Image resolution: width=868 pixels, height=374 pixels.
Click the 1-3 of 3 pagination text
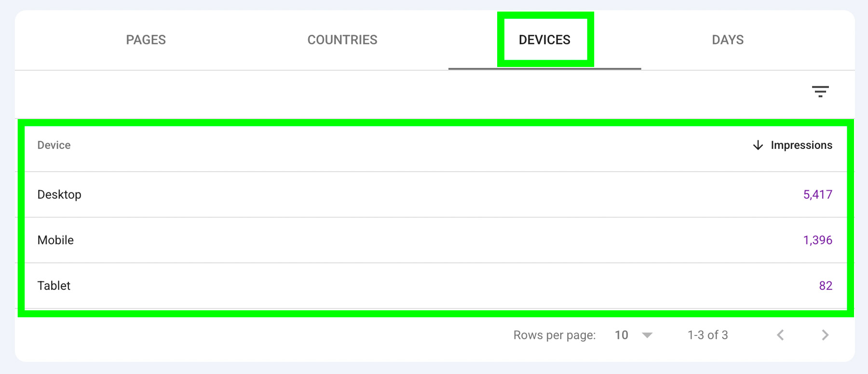[708, 335]
